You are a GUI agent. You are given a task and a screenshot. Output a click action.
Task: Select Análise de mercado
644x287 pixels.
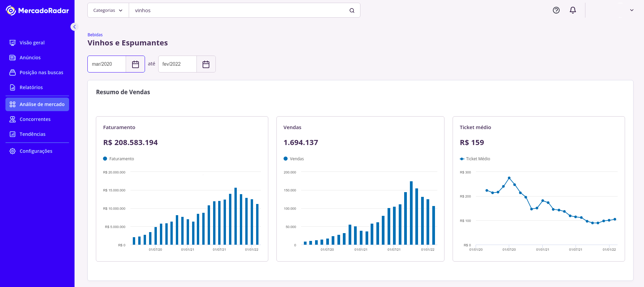point(37,104)
